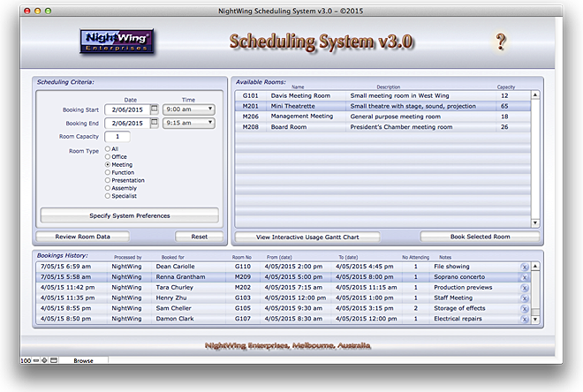
Task: Click the Production previews booking note
Action: [x=463, y=287]
